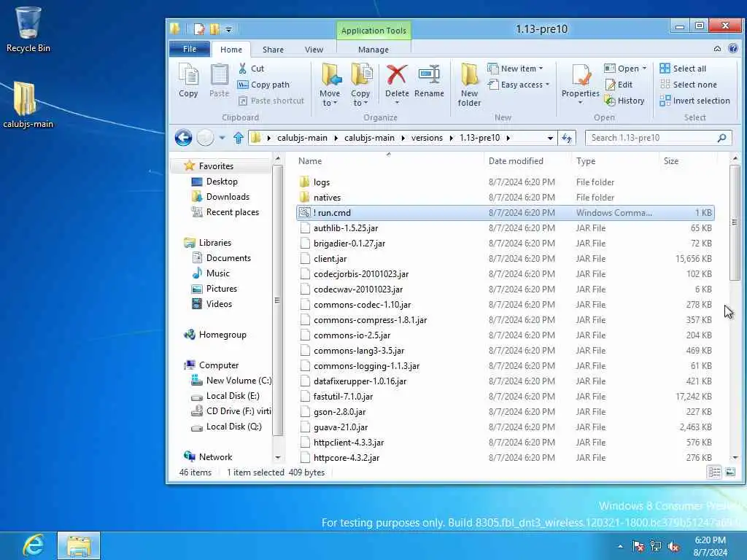The image size is (747, 560).
Task: Refresh the address bar view
Action: coord(566,138)
